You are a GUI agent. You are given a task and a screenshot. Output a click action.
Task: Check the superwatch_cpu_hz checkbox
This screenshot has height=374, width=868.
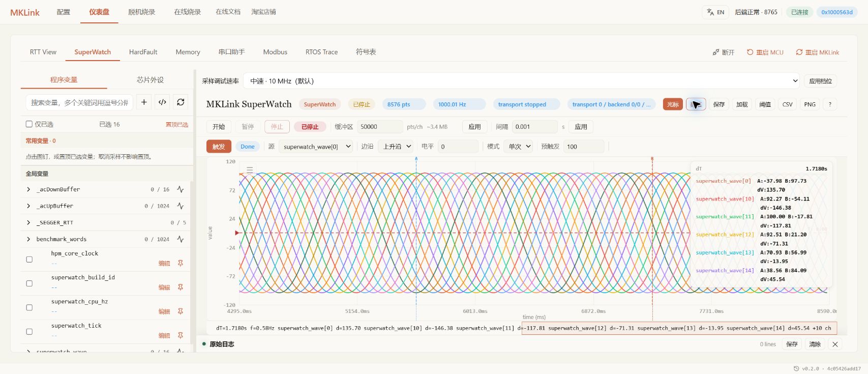point(29,307)
